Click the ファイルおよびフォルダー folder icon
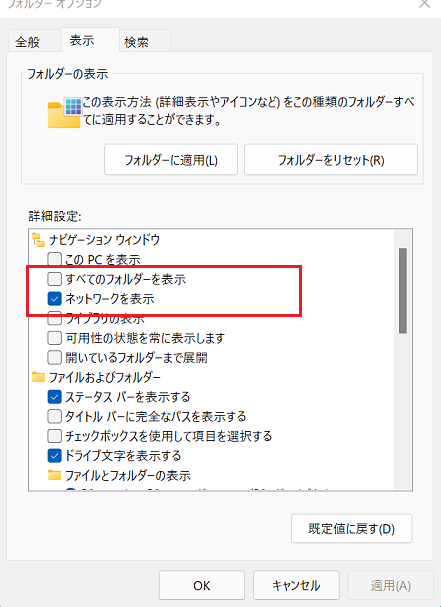Screen dimensions: 441x607 [38, 377]
